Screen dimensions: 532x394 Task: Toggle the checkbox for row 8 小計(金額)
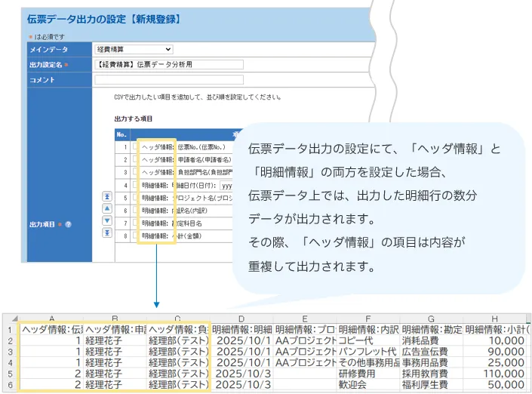pyautogui.click(x=135, y=235)
